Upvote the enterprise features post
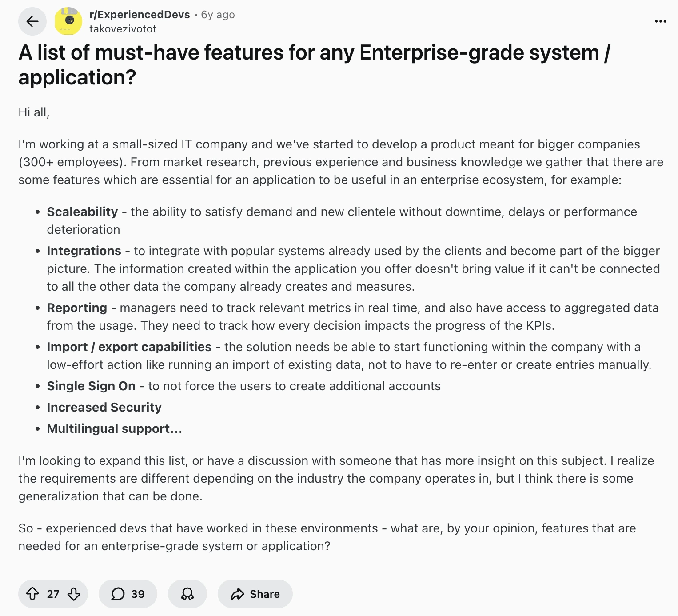Screen dimensions: 678x616 (32, 594)
